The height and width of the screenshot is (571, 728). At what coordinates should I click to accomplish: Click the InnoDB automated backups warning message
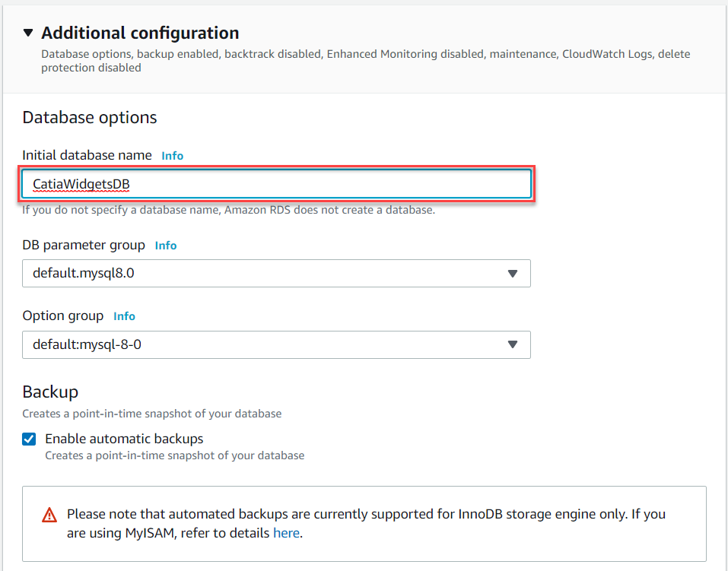click(366, 524)
